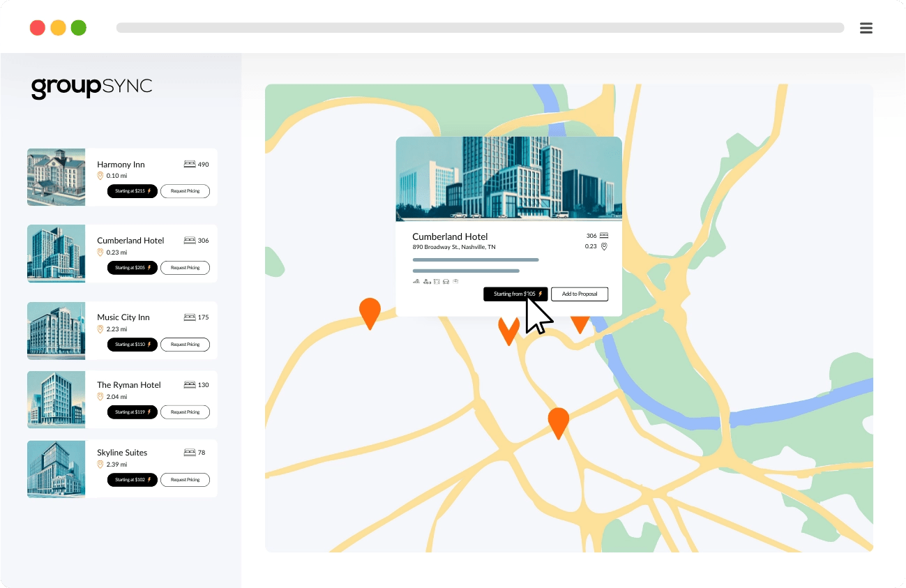Click the location pin icon on Harmony Inn card
The height and width of the screenshot is (588, 906).
click(100, 176)
